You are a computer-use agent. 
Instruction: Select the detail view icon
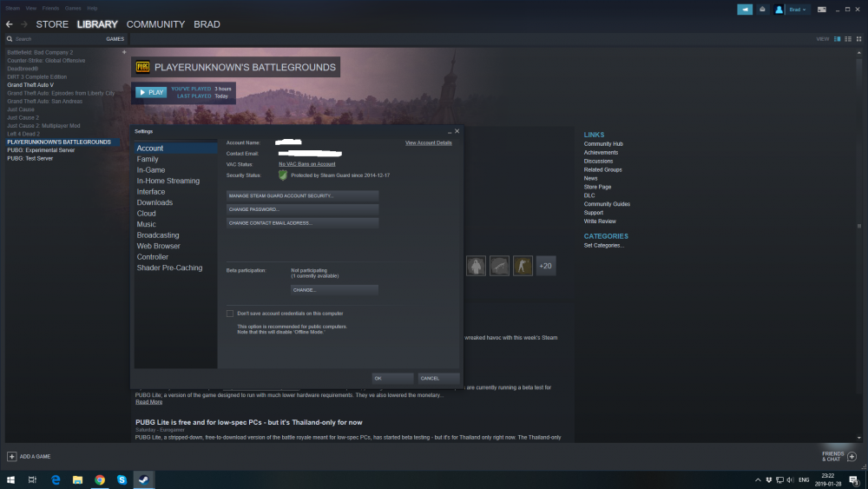tap(837, 39)
